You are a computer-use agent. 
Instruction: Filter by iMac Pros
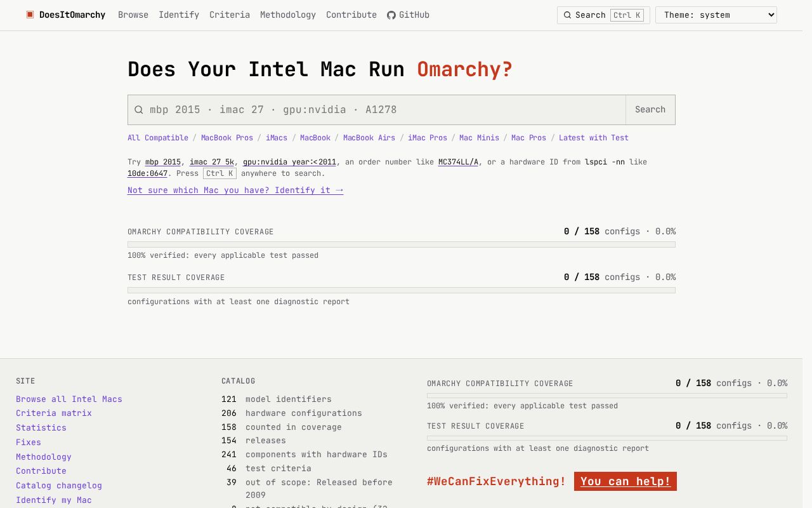click(428, 138)
